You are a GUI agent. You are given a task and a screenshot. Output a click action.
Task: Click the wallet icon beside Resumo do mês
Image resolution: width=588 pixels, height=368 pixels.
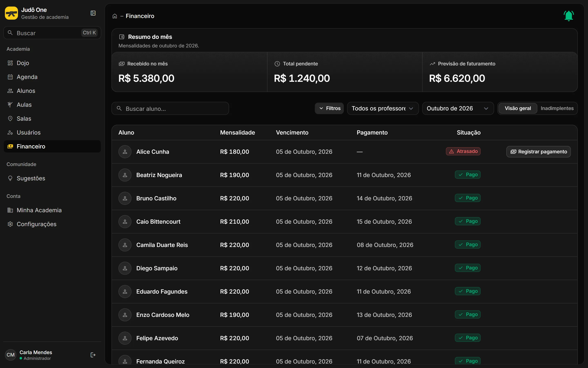pyautogui.click(x=122, y=37)
